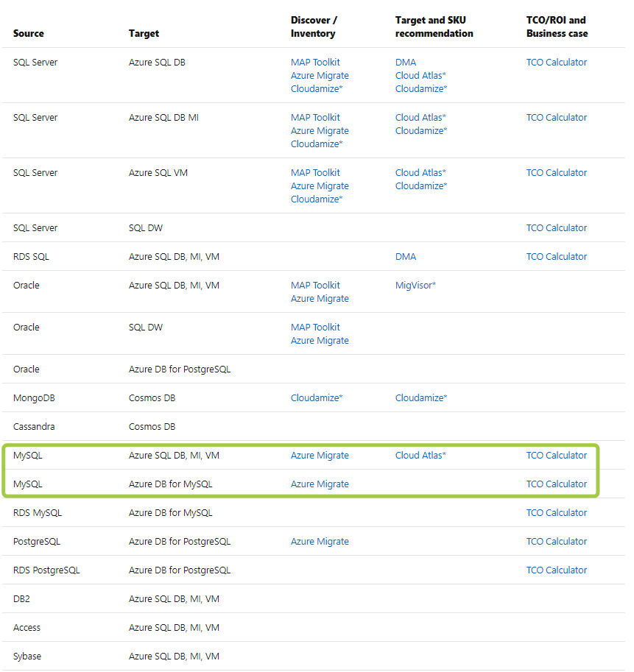Open Cloud Atlas* link in MySQL row
634x672 pixels.
420,456
